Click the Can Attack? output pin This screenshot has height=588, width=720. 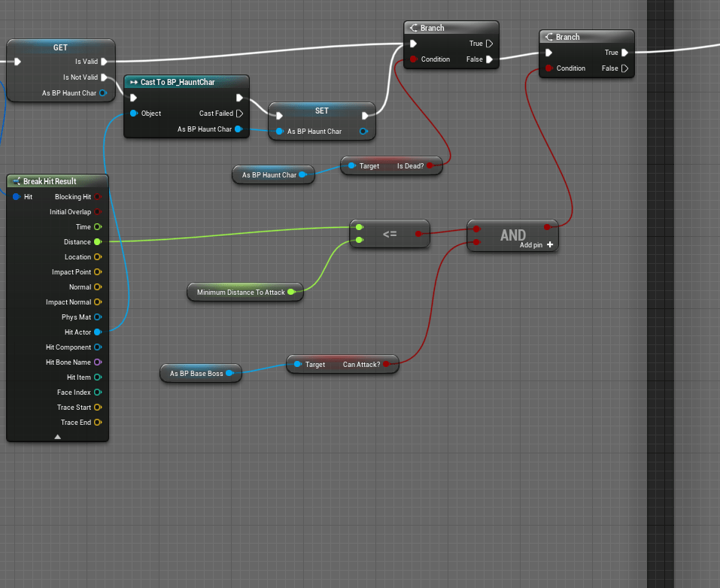(387, 364)
